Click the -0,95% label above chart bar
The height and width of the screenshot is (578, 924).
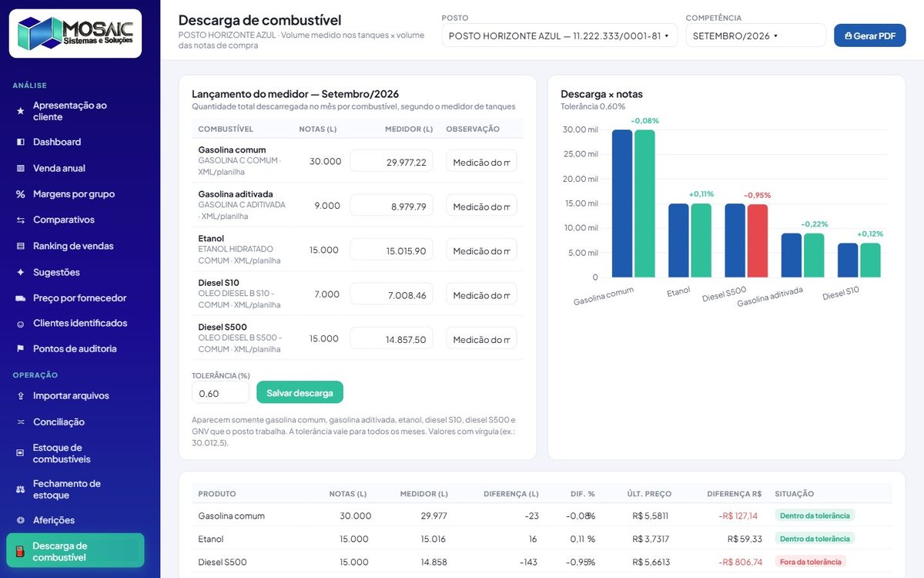pyautogui.click(x=757, y=195)
